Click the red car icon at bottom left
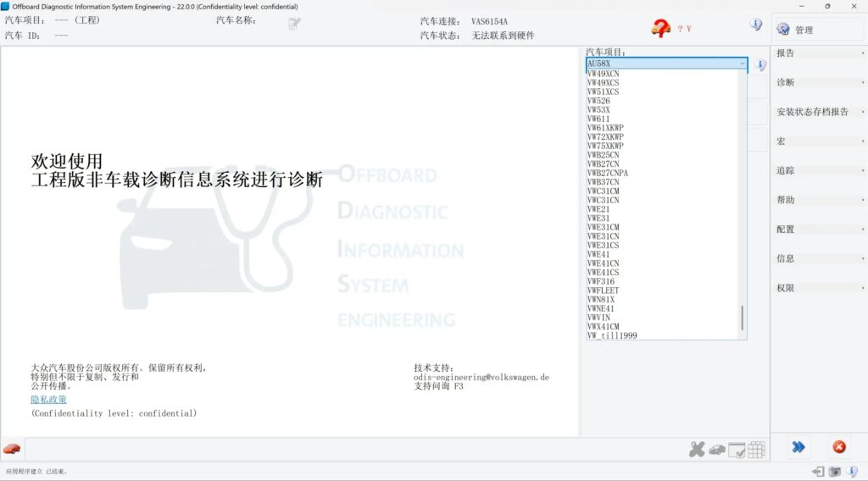This screenshot has width=868, height=481. click(x=12, y=449)
